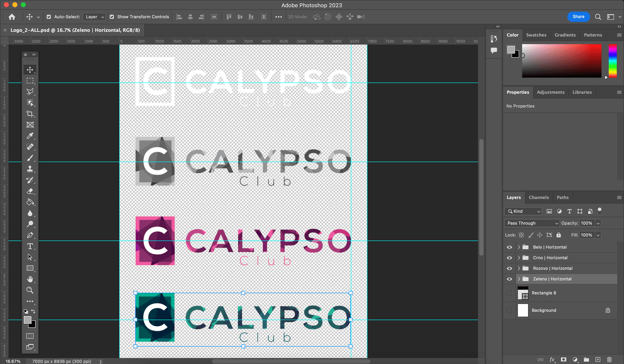Select the Pen tool

[30, 235]
